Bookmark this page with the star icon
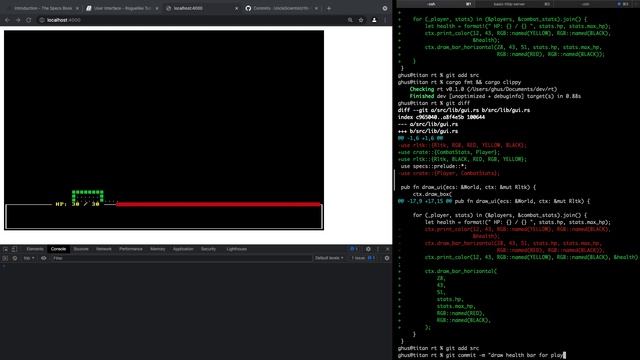 pyautogui.click(x=361, y=20)
